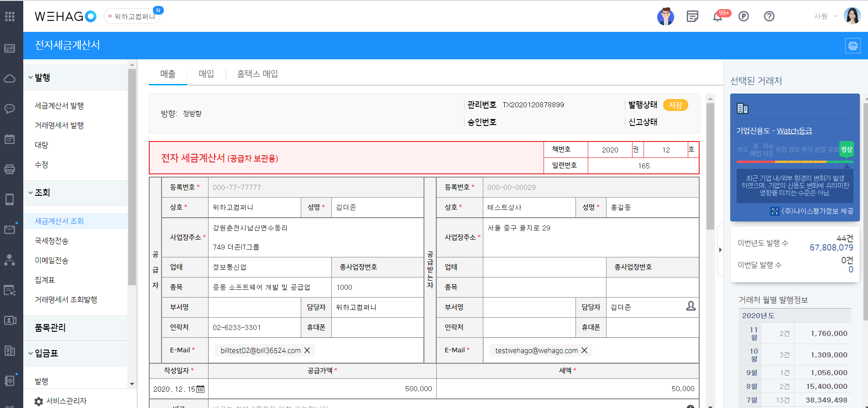Click the 저장 status badge
The height and width of the screenshot is (408, 868).
coord(675,105)
